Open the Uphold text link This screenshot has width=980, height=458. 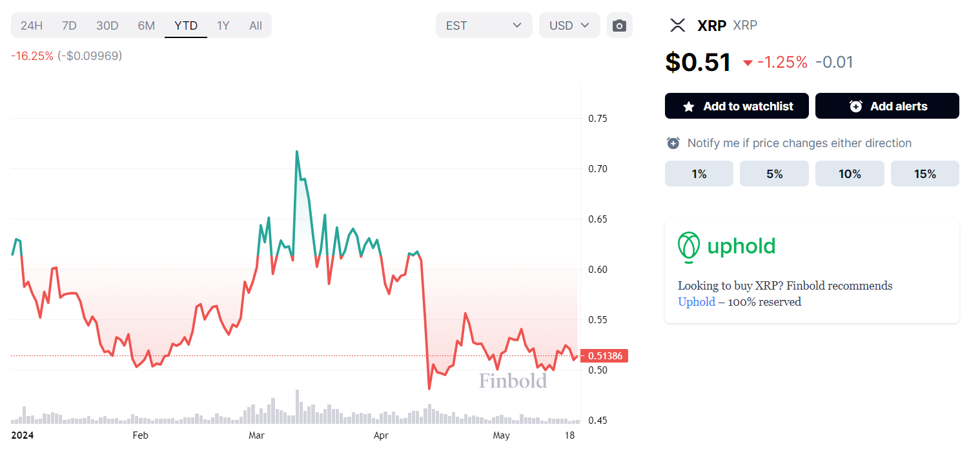696,302
